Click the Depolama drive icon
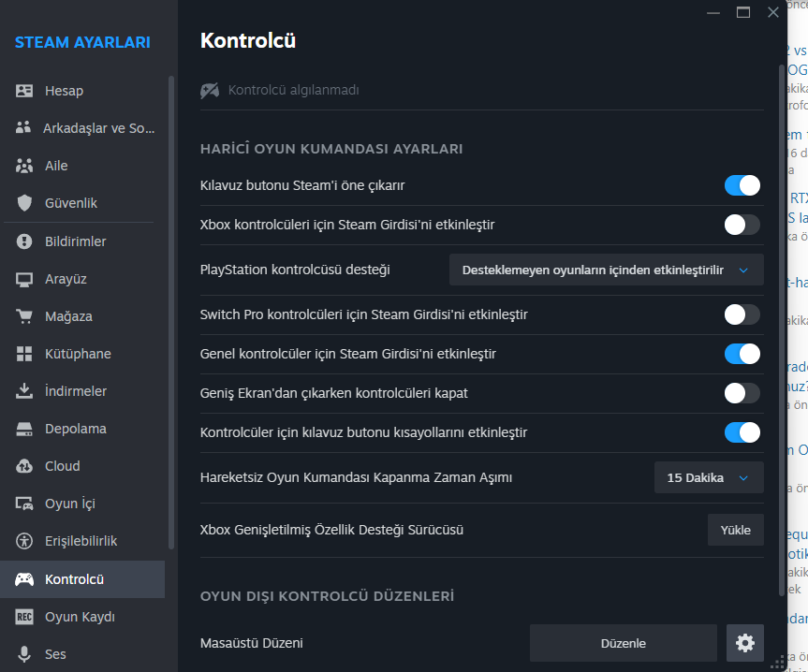Screen dimensions: 808x672 pyautogui.click(x=24, y=429)
